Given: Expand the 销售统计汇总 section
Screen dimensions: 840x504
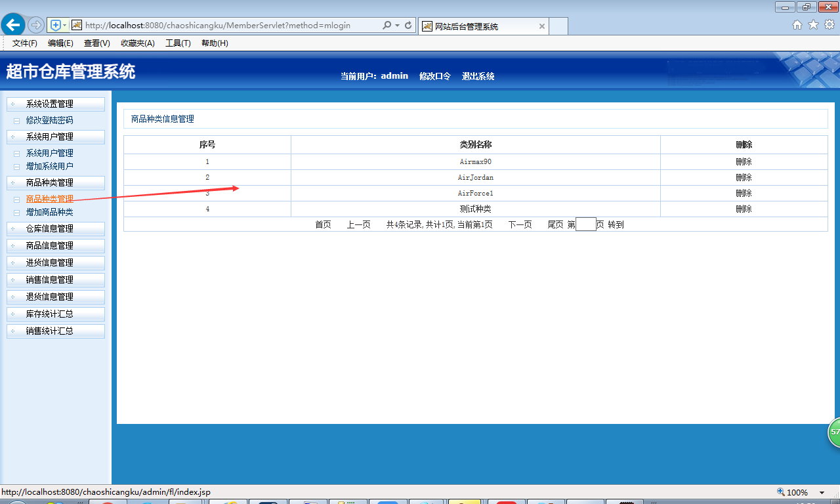Looking at the screenshot, I should [x=56, y=331].
